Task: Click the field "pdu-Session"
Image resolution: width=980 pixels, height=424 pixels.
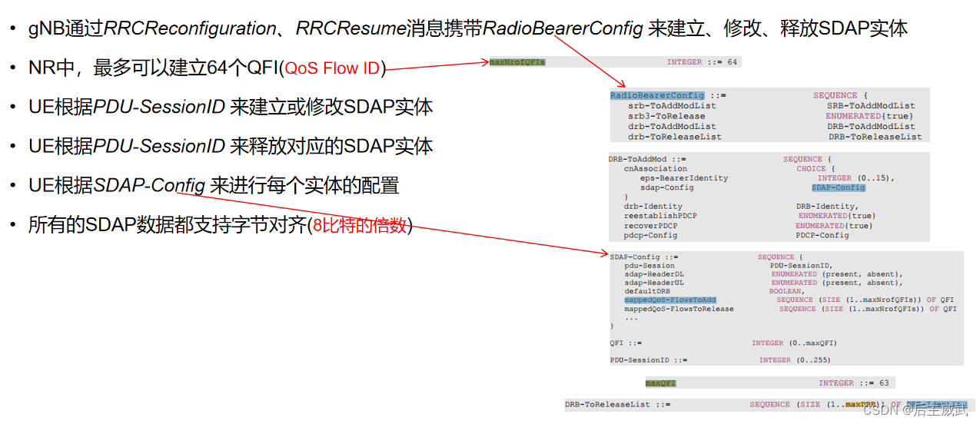Action: tap(649, 266)
